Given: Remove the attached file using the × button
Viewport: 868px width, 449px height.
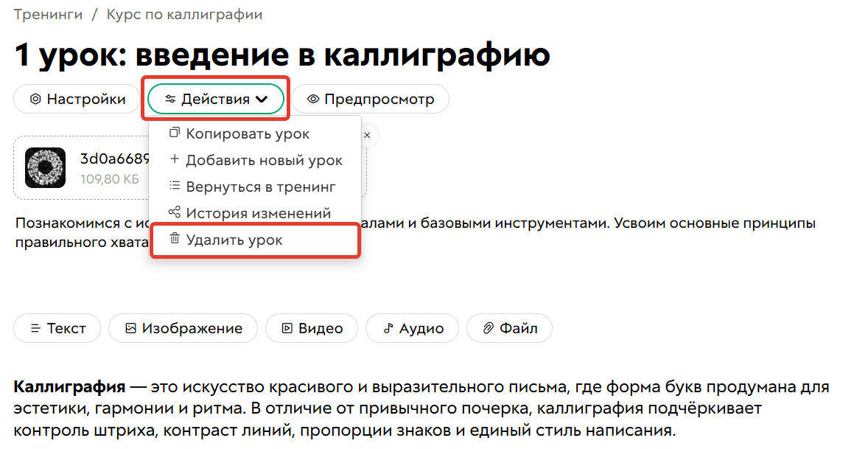Looking at the screenshot, I should pos(366,135).
